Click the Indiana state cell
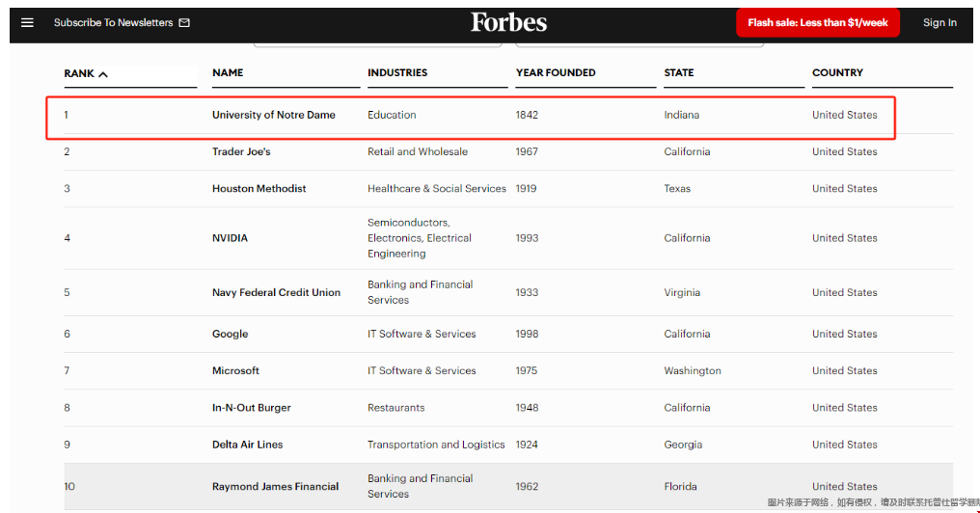The height and width of the screenshot is (513, 980). pyautogui.click(x=682, y=115)
